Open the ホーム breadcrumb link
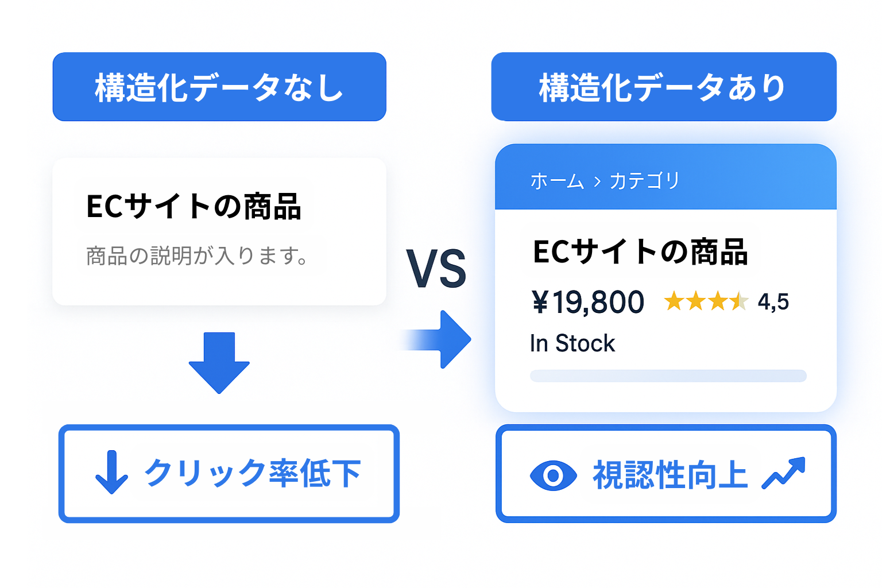The width and height of the screenshot is (882, 588). 556,181
